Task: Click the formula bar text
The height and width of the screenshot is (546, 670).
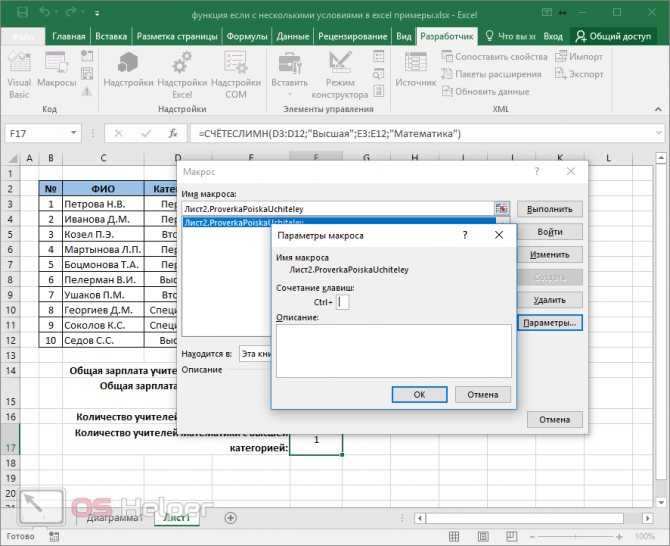Action: [329, 134]
